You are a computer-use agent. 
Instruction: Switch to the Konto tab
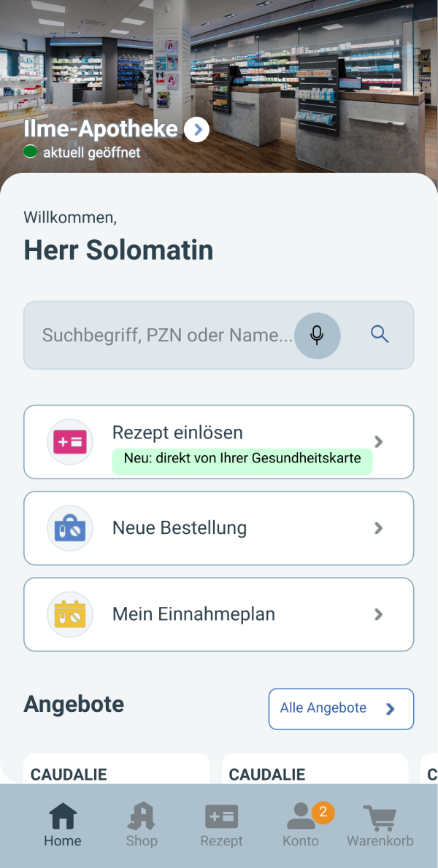[x=301, y=824]
